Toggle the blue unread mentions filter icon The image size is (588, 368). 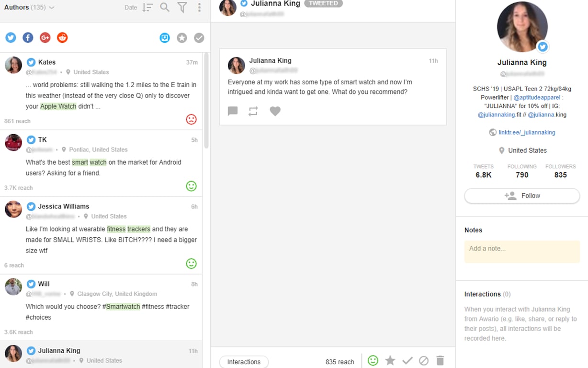click(165, 37)
